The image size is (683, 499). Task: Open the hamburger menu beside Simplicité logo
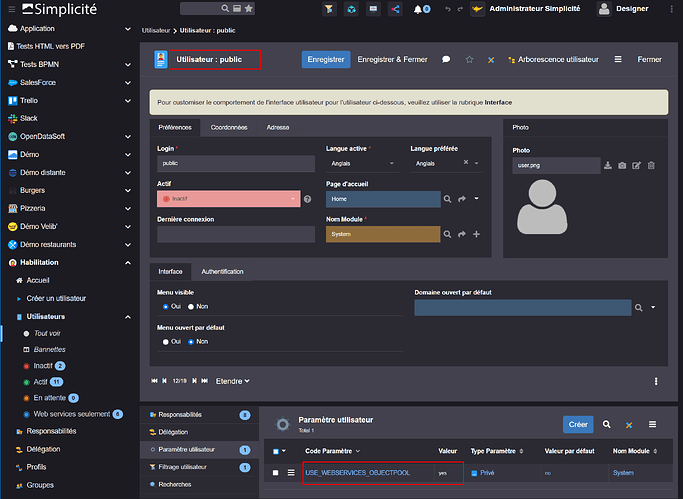[x=12, y=9]
